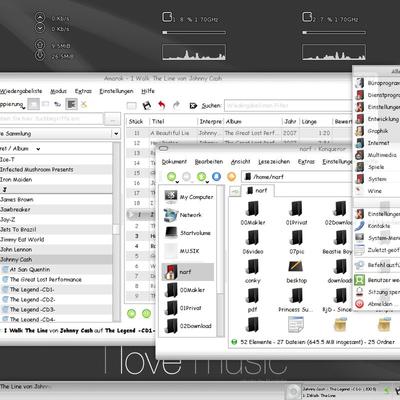
Task: Click the greyed-out round button in Konqueror
Action: click(x=187, y=176)
